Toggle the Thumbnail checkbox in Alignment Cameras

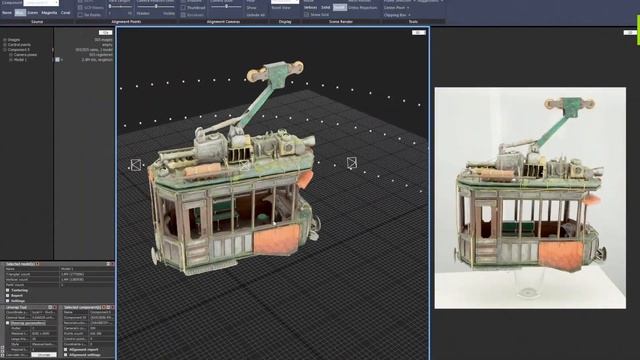(183, 7)
